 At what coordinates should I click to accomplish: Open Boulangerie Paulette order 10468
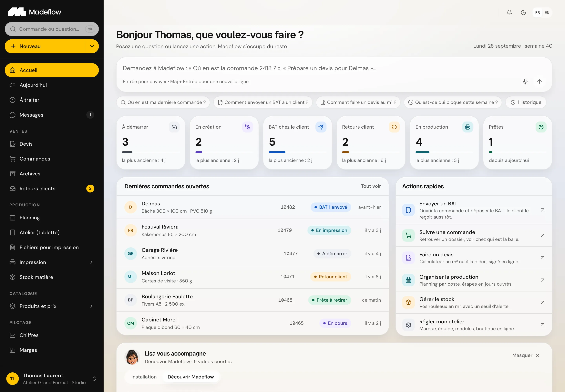coord(252,300)
